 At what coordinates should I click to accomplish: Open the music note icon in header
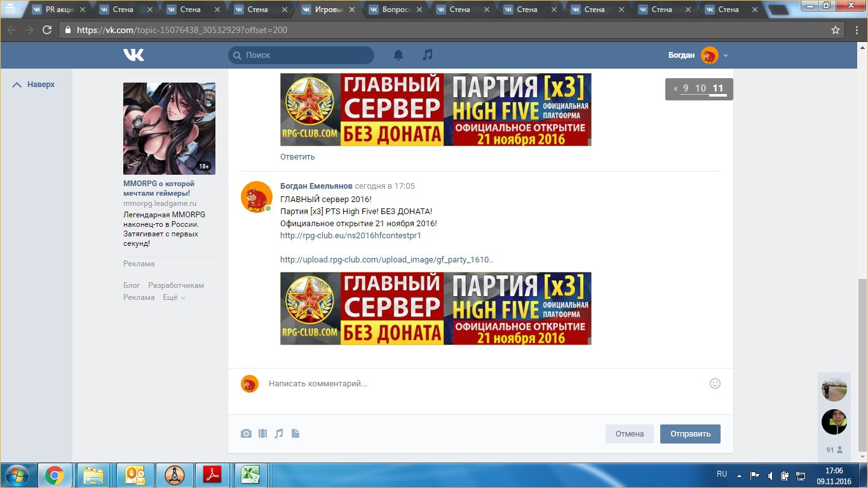(x=428, y=55)
